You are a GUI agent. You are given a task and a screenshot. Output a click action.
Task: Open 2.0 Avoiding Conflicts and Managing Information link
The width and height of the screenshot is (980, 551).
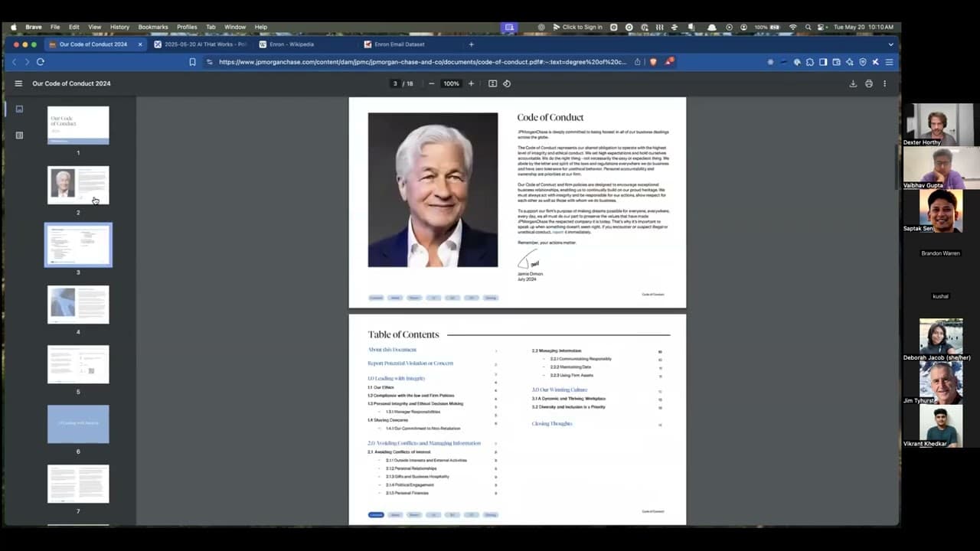pos(424,443)
